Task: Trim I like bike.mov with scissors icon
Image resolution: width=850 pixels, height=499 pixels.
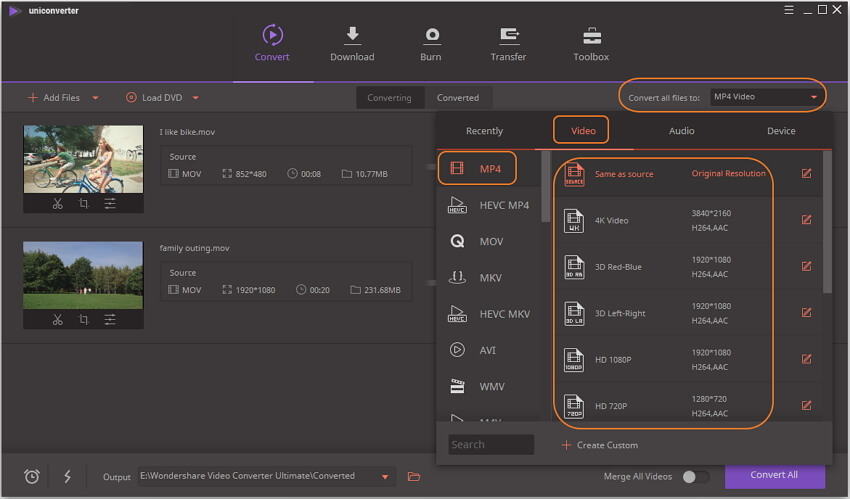Action: 57,204
